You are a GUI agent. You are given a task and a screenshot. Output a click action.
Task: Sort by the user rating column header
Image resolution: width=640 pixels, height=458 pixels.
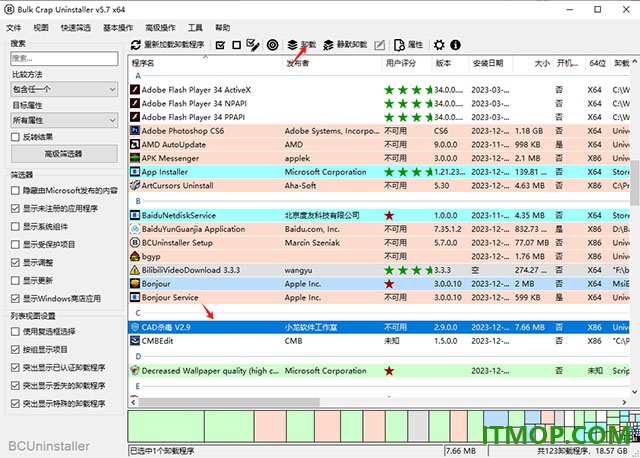[x=407, y=63]
